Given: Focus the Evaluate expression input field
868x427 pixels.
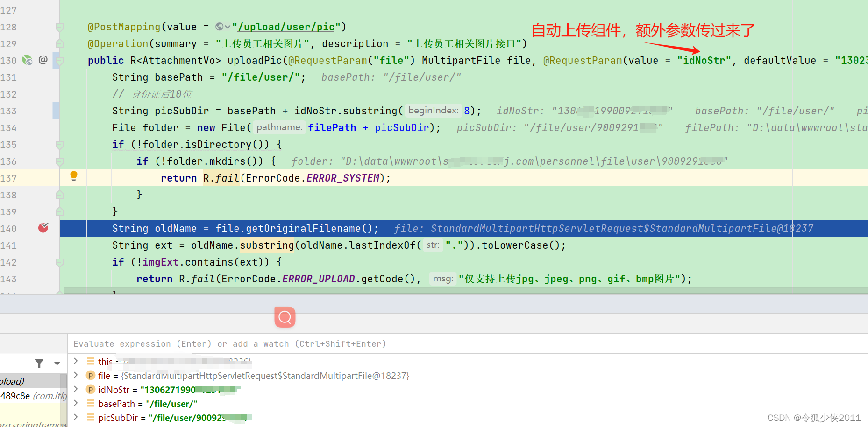Looking at the screenshot, I should 468,344.
